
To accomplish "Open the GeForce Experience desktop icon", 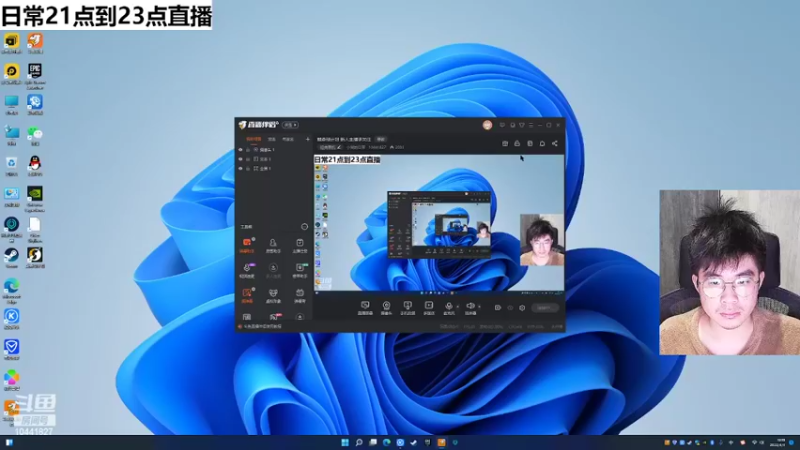I will [x=35, y=198].
